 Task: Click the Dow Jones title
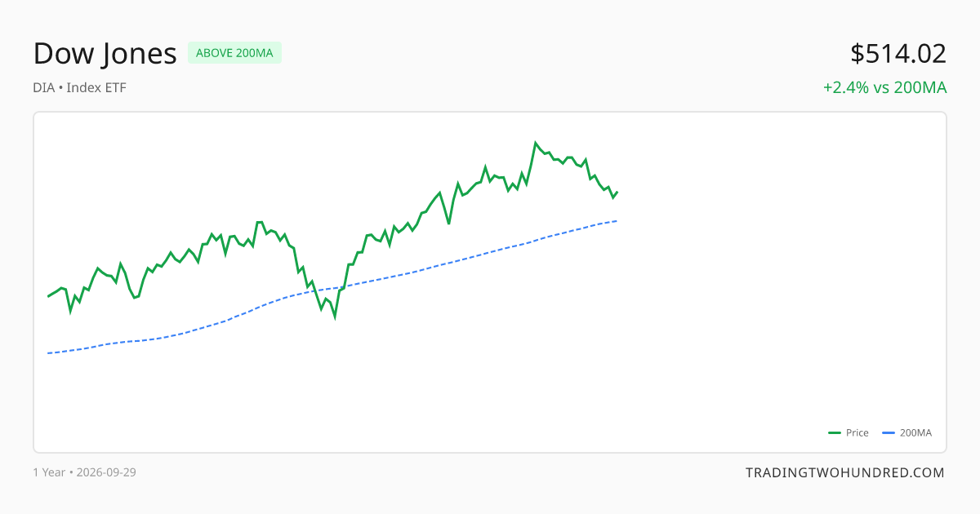(105, 54)
